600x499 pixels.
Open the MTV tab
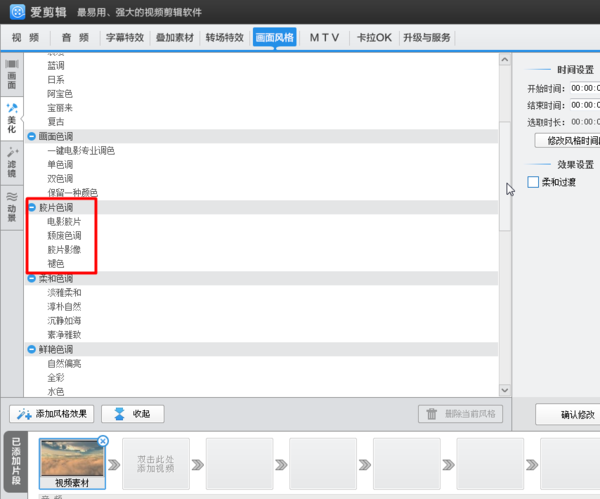pos(324,38)
